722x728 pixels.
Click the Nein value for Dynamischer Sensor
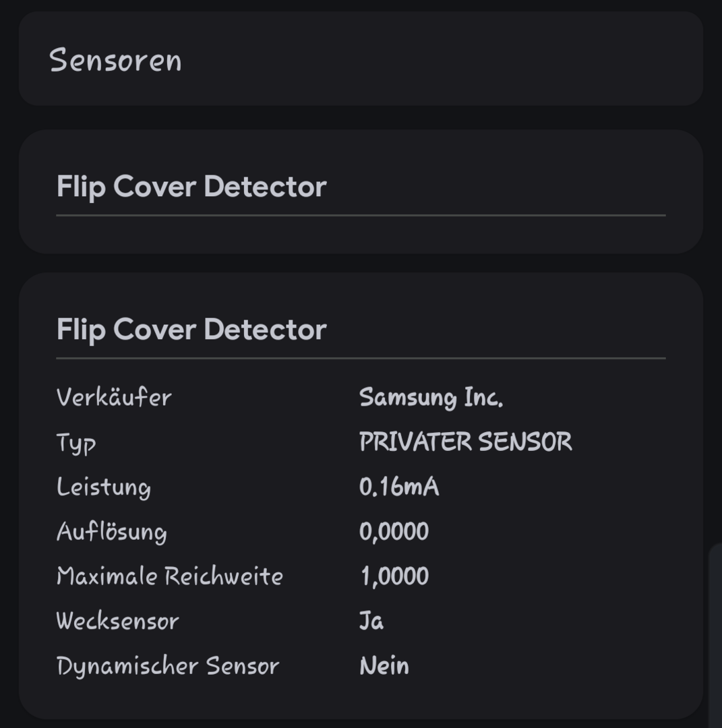[x=384, y=666]
